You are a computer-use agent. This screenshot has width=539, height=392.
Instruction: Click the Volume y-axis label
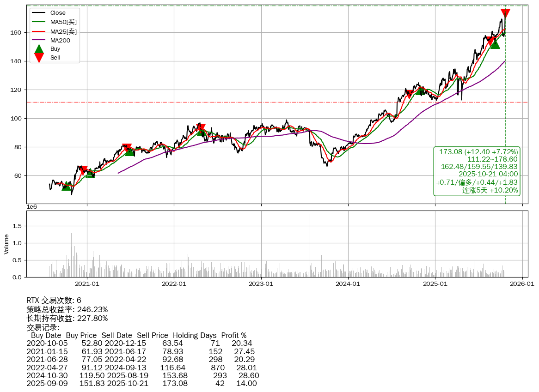click(6, 244)
